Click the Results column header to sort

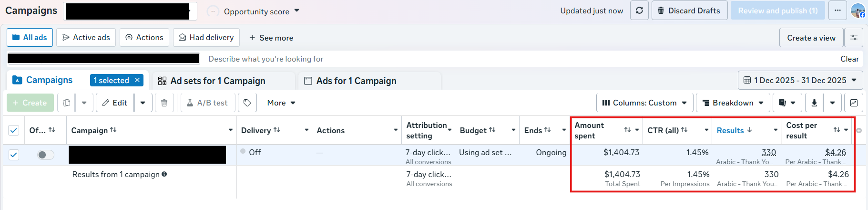[x=730, y=130]
